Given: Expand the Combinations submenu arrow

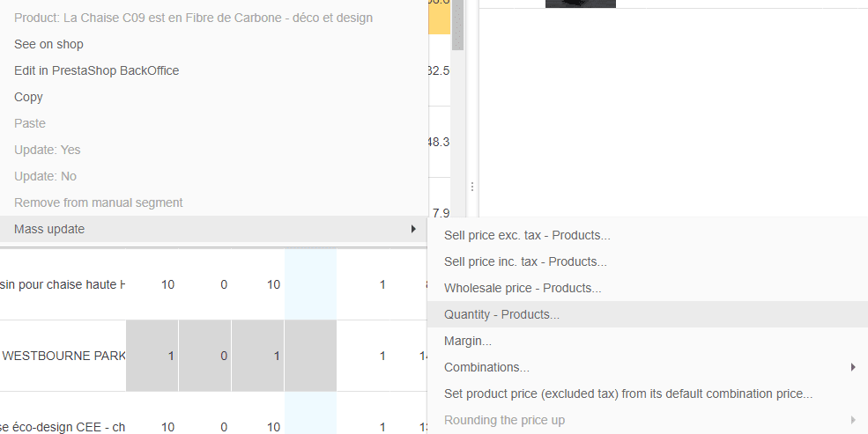Looking at the screenshot, I should (853, 367).
